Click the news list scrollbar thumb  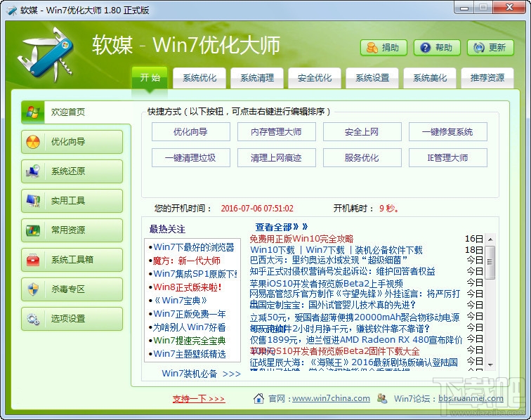pos(490,262)
